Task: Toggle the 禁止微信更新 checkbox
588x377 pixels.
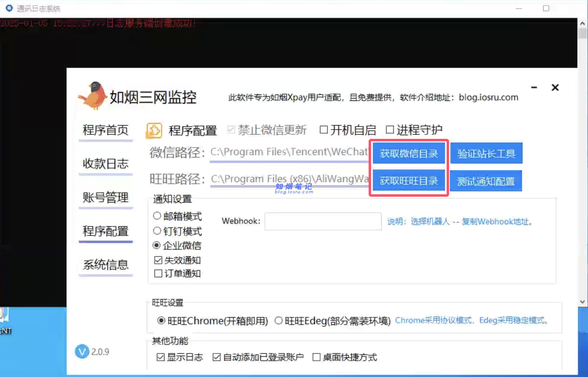Action: point(267,130)
